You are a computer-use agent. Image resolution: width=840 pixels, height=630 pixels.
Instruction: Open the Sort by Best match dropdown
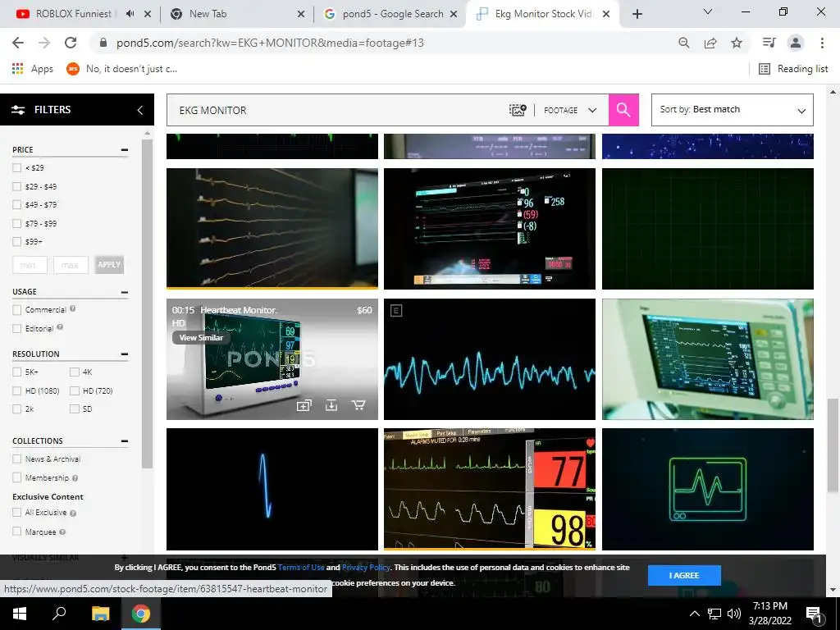click(733, 110)
